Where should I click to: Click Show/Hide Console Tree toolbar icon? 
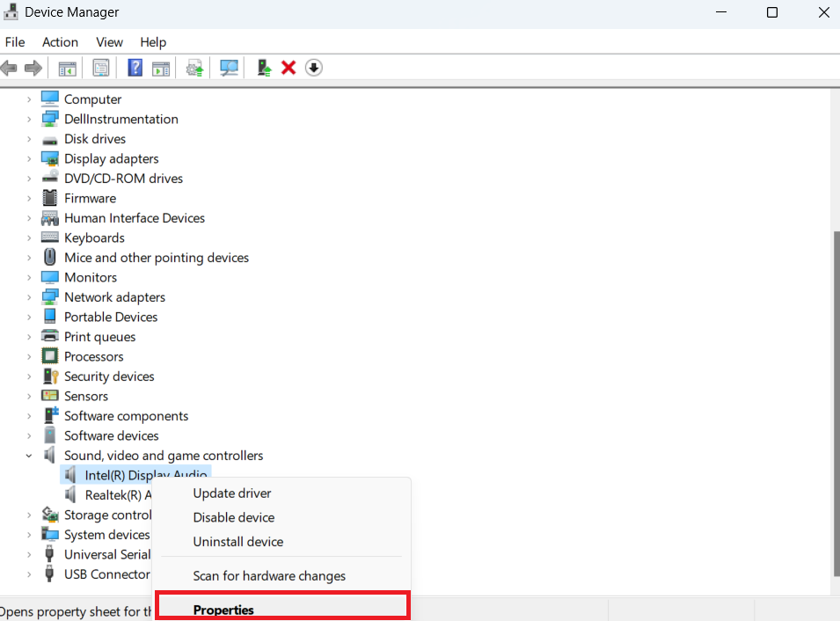(x=68, y=69)
